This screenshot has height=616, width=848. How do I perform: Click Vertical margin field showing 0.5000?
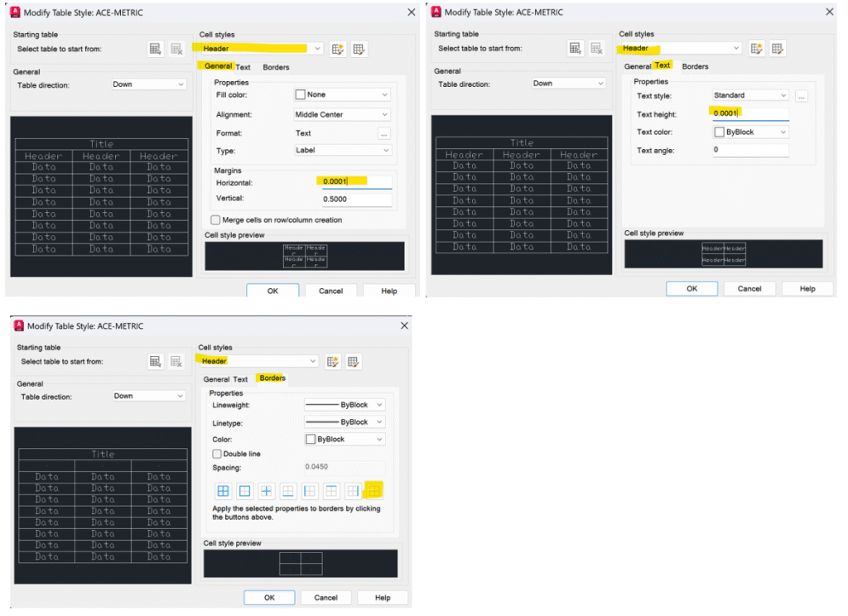click(x=355, y=200)
